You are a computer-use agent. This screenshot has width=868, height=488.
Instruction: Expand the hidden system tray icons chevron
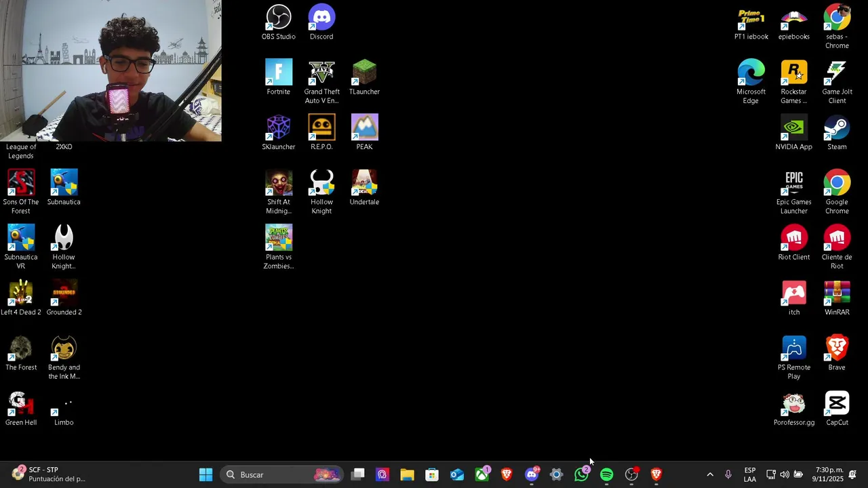(x=710, y=474)
